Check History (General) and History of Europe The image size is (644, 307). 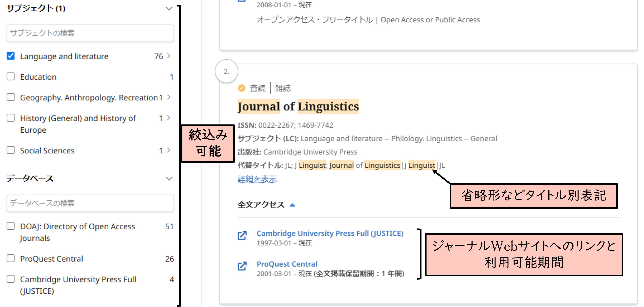click(11, 118)
